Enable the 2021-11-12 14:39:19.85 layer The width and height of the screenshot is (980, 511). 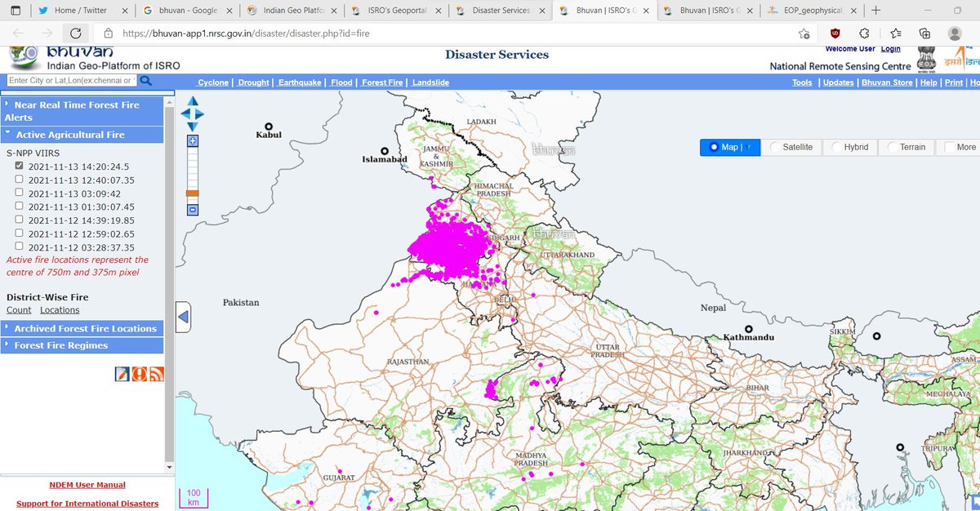(20, 220)
